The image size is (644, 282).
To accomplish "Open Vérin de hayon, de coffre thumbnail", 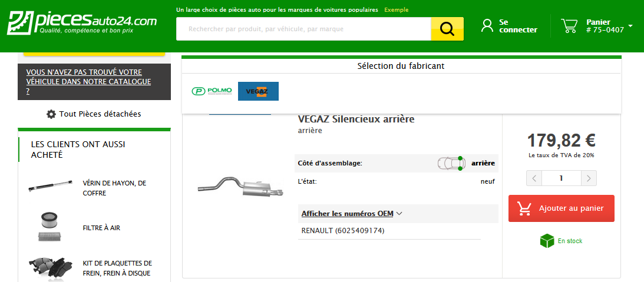I will (x=51, y=186).
